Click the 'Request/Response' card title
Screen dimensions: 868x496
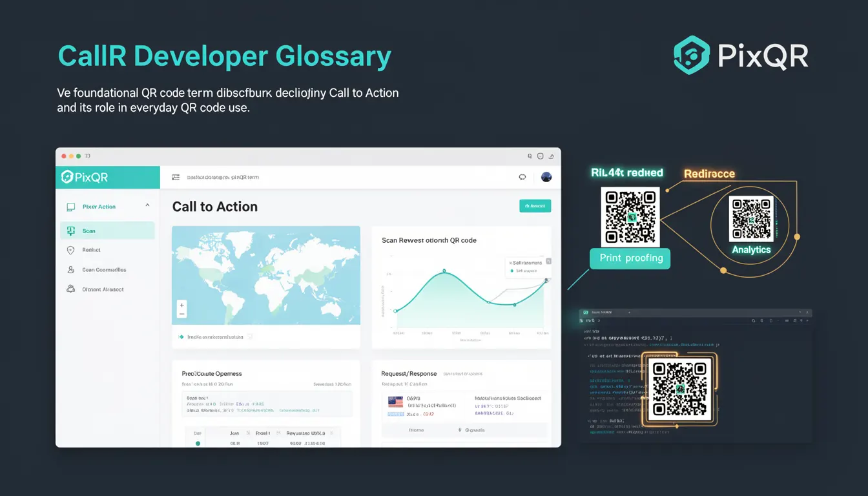click(409, 374)
